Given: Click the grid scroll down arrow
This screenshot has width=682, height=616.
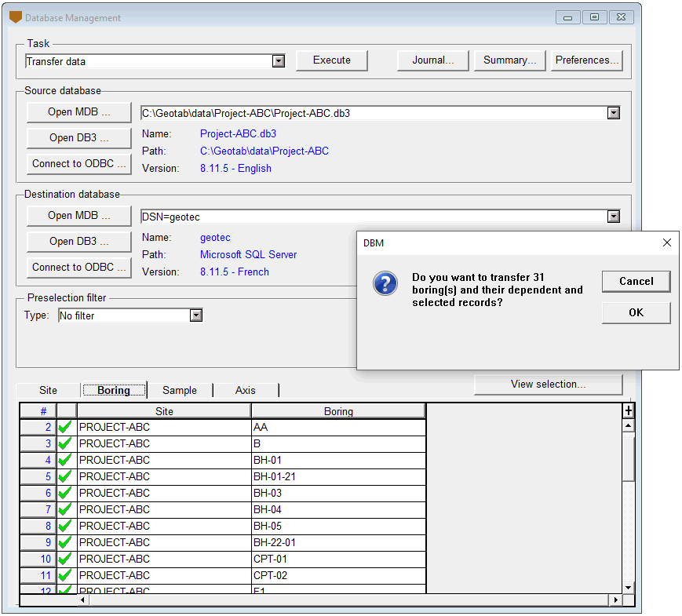Looking at the screenshot, I should [628, 588].
